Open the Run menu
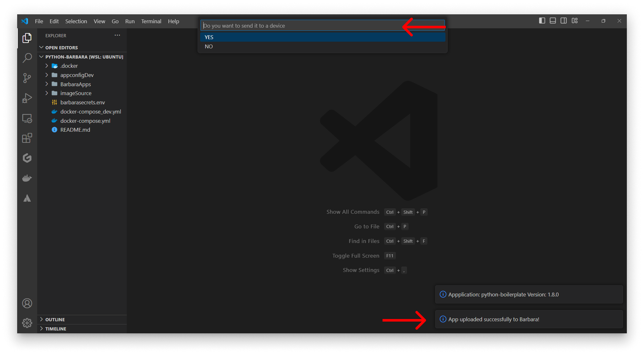 tap(130, 21)
